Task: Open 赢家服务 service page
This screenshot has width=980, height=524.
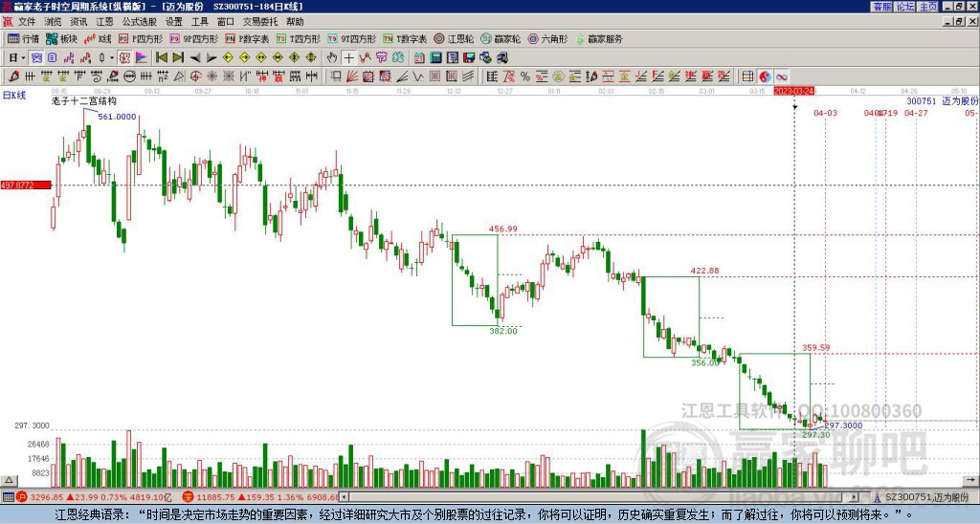Action: point(599,38)
